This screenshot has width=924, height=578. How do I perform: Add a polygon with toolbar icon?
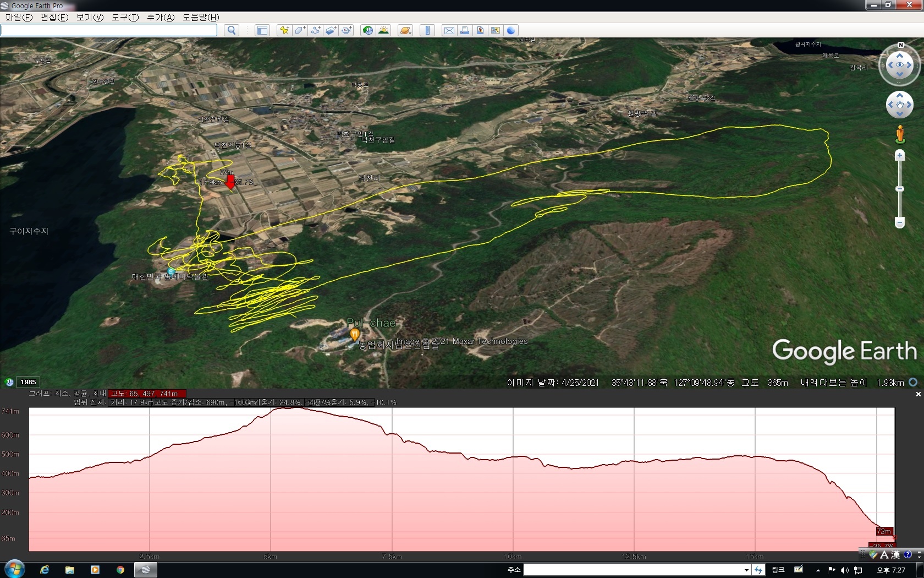click(300, 30)
